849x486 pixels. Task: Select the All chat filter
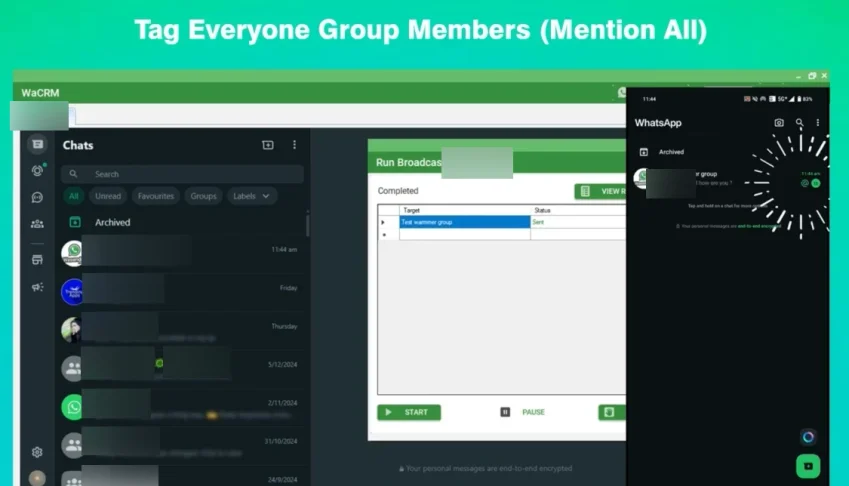74,196
